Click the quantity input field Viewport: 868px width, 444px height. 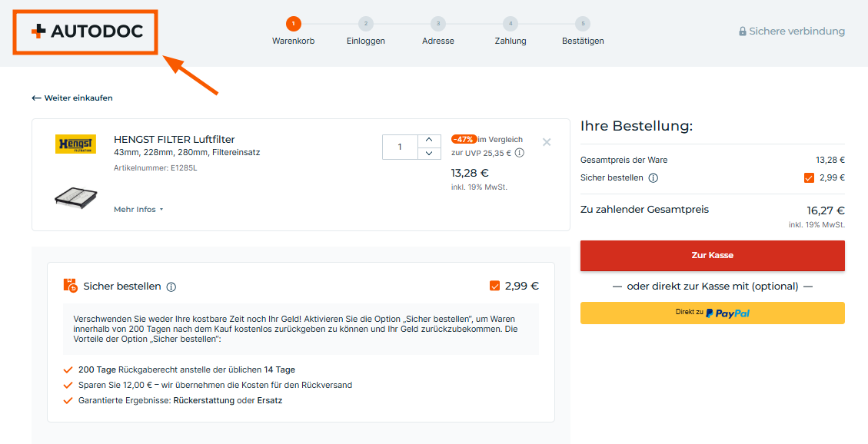400,147
